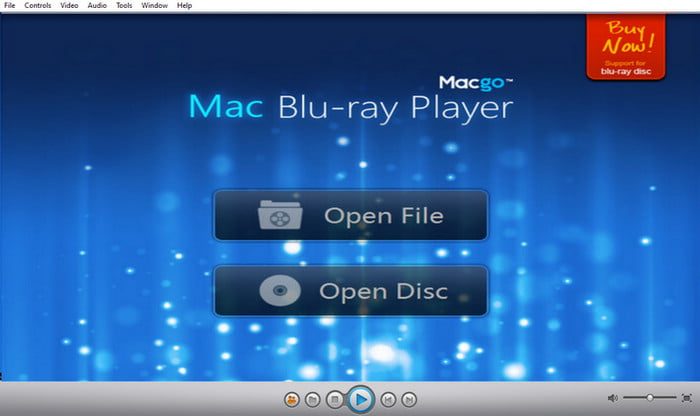The image size is (700, 416).
Task: Stop playback with the stop button
Action: (334, 399)
